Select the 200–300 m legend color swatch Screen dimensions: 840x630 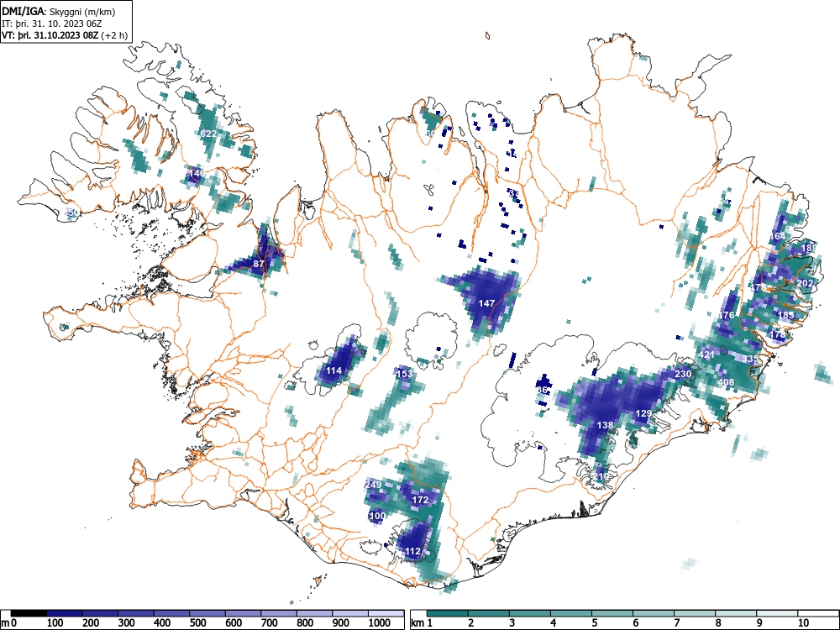[100, 613]
